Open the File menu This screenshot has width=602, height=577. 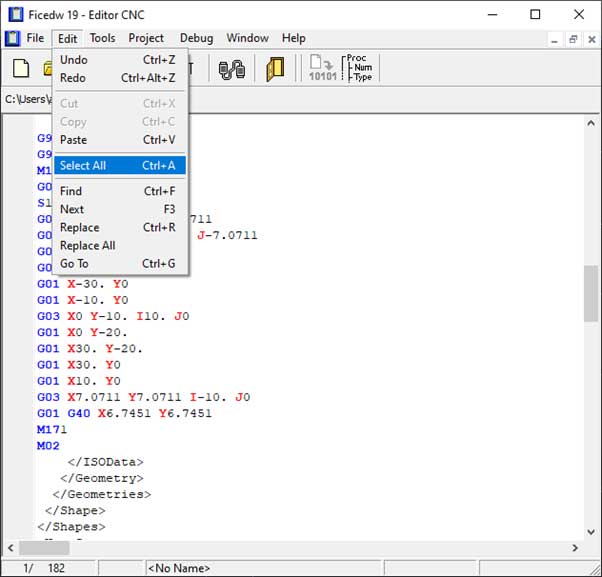click(35, 39)
